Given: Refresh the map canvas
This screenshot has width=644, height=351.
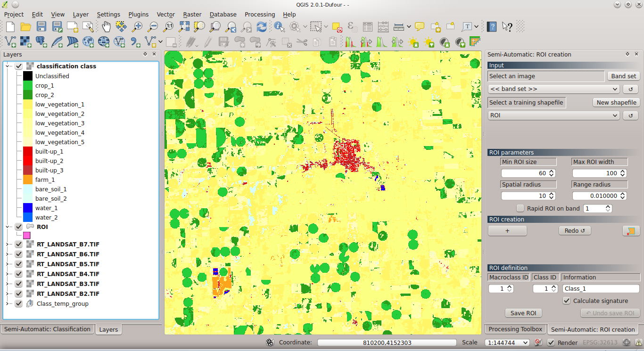Looking at the screenshot, I should [262, 27].
